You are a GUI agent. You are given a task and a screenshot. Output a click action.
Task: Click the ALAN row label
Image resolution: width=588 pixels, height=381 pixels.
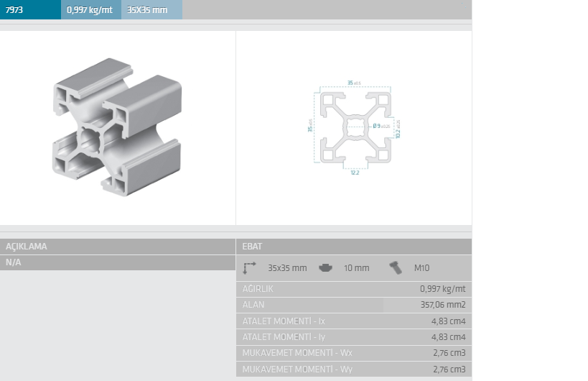(x=253, y=304)
